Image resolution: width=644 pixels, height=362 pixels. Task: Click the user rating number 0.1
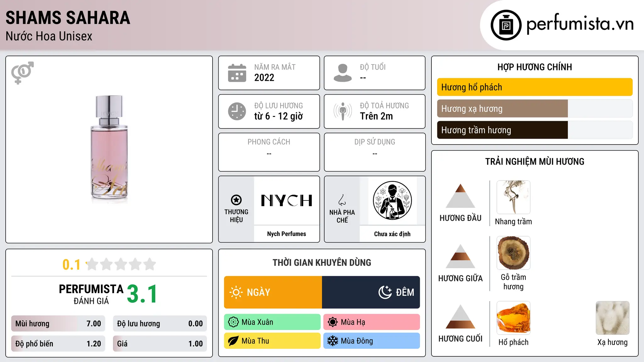[71, 265]
